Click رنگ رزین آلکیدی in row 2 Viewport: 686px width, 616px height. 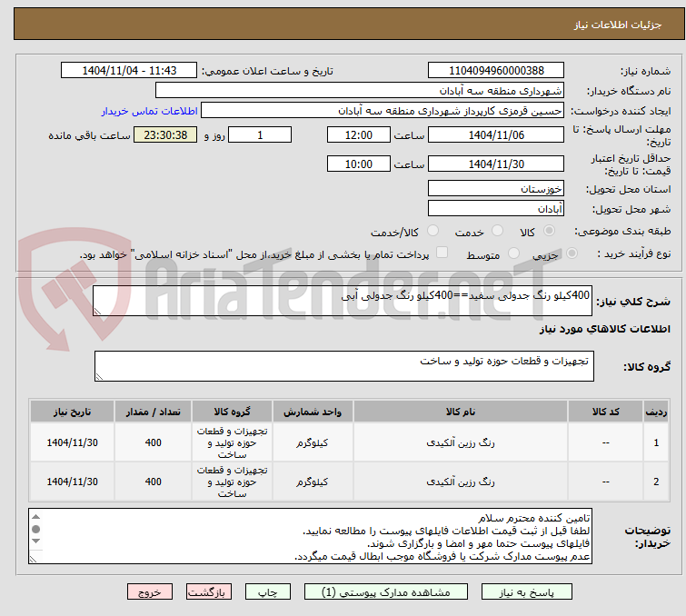(x=461, y=482)
